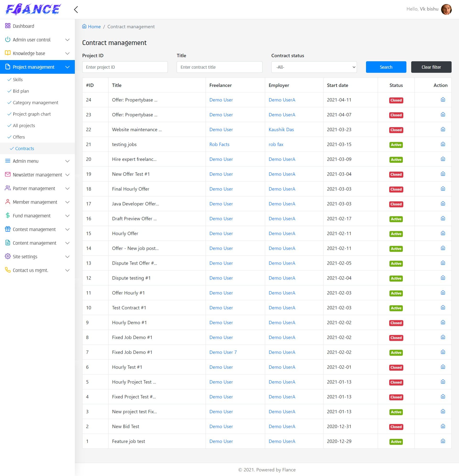Focus the Enter project ID field
Viewport: 459px width, 476px height.
point(125,67)
